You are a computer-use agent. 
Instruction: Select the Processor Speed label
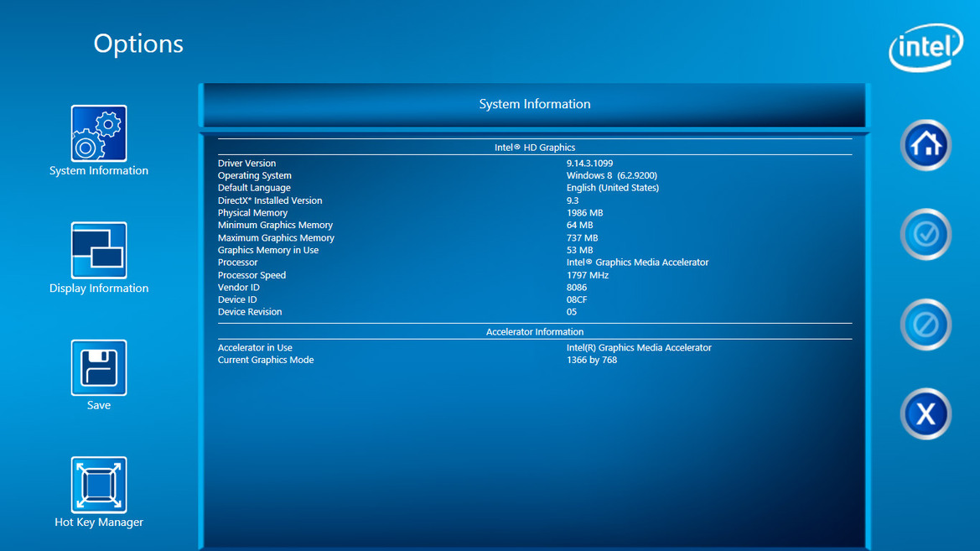point(251,275)
